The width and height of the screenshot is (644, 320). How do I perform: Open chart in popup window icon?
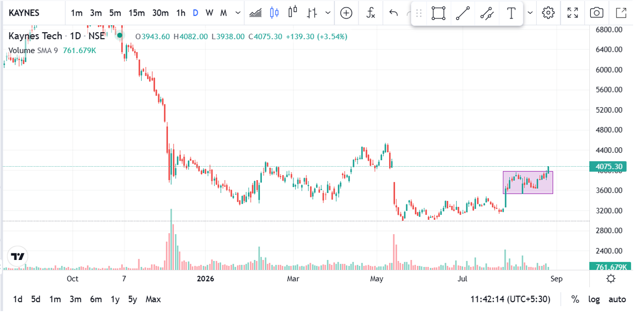[x=621, y=13]
